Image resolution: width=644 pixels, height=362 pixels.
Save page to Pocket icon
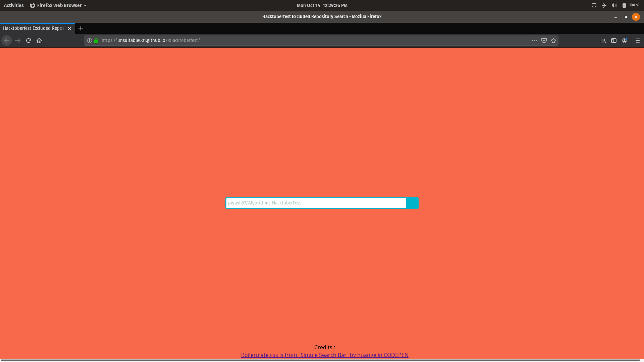(544, 41)
